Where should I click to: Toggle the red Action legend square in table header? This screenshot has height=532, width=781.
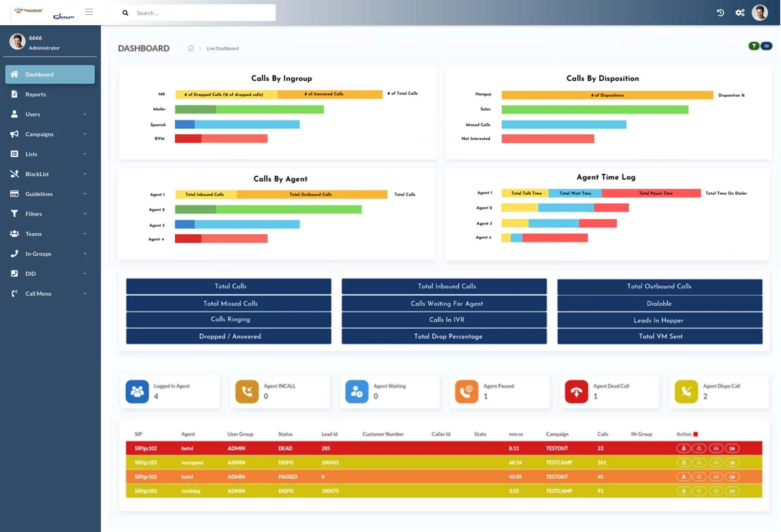[x=696, y=434]
